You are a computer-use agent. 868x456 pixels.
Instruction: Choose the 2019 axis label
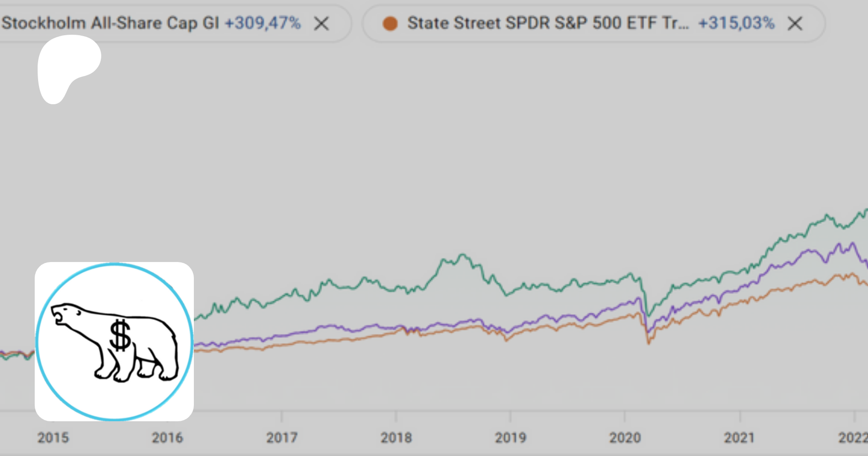510,438
